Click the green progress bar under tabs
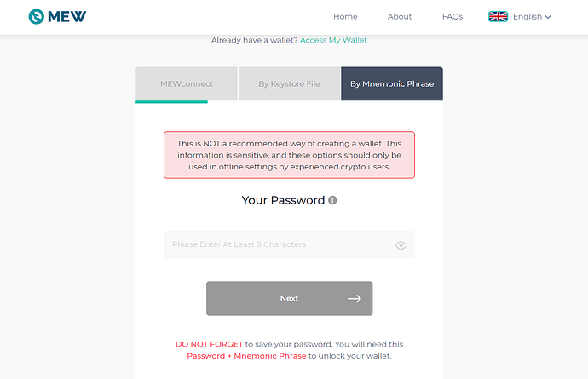Viewport: 588px width, 379px height. coord(171,102)
